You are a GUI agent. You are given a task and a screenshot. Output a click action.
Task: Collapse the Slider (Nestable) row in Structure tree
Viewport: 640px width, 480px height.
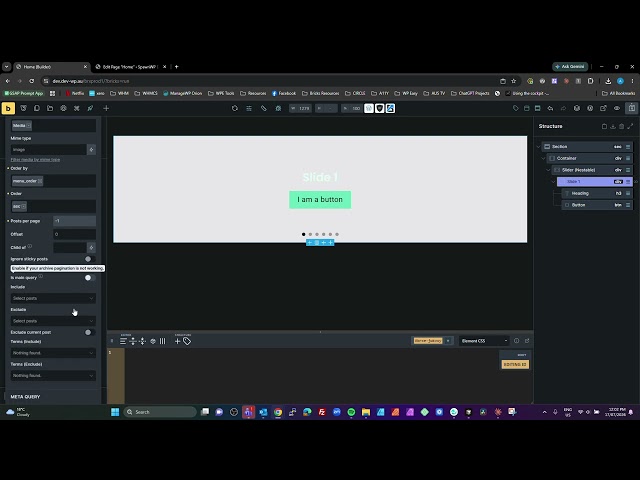548,170
